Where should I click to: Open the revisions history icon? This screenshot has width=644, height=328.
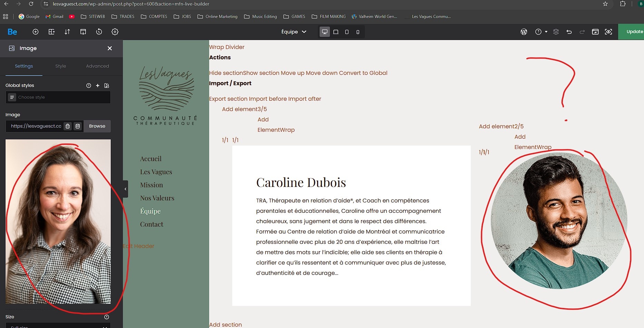point(99,32)
